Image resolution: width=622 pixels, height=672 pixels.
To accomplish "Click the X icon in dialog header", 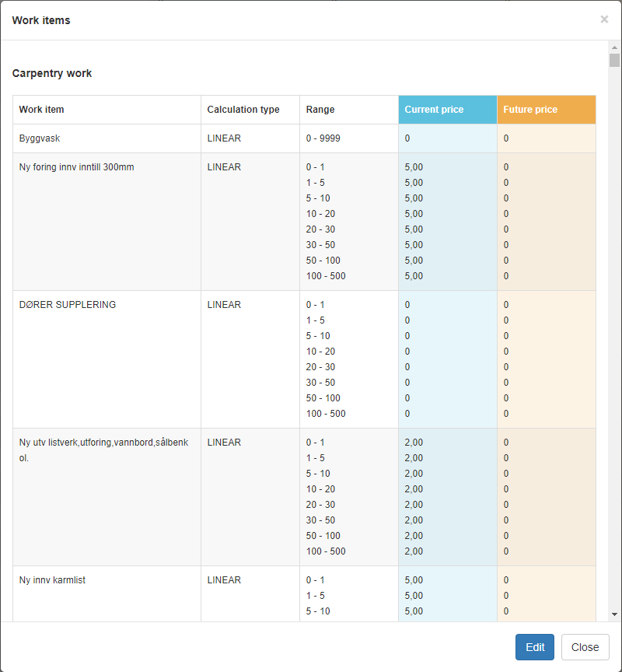I will click(604, 19).
